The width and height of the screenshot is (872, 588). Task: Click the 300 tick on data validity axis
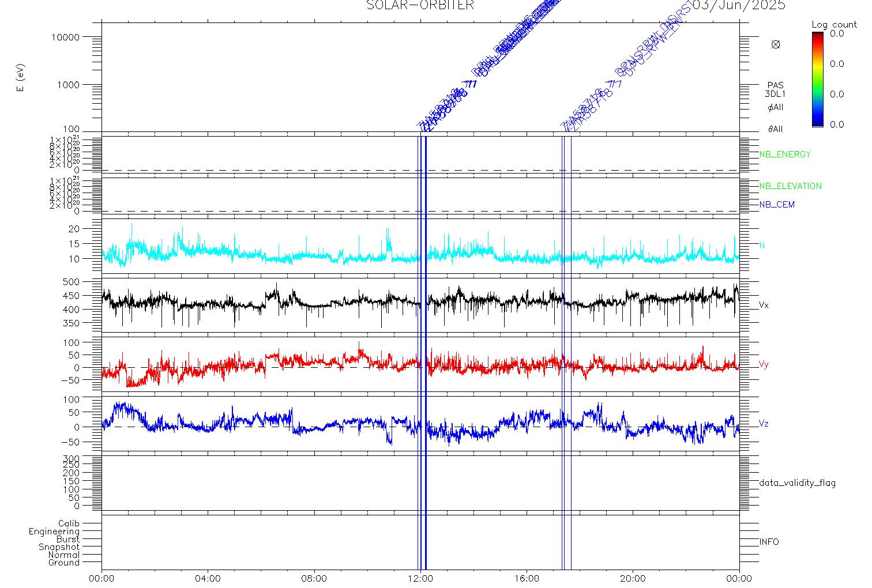click(72, 458)
